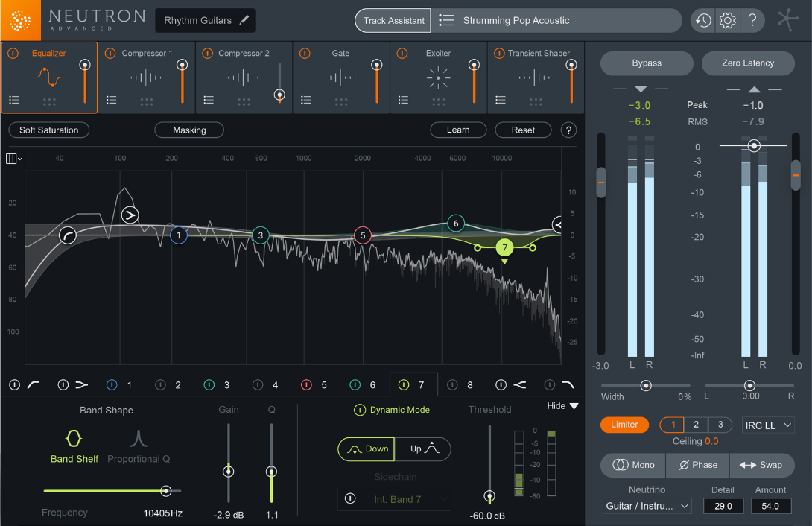Select the Up dynamic mode tab
This screenshot has width=812, height=526.
point(423,449)
